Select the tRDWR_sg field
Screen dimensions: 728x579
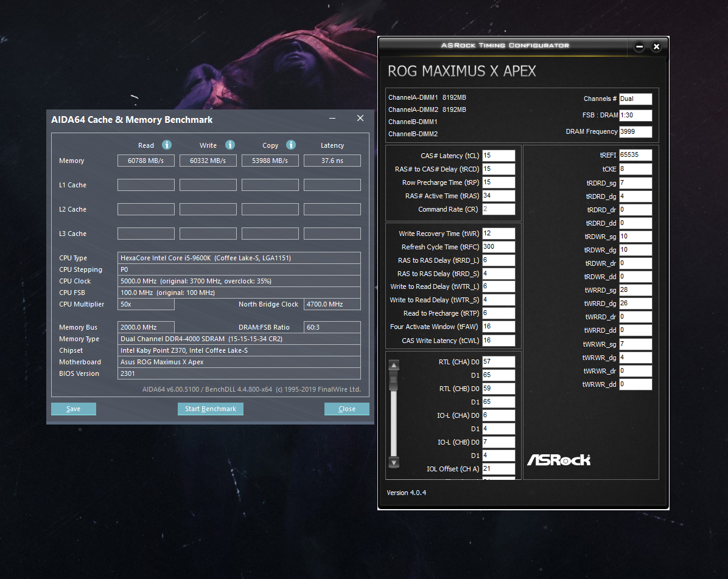tap(635, 237)
